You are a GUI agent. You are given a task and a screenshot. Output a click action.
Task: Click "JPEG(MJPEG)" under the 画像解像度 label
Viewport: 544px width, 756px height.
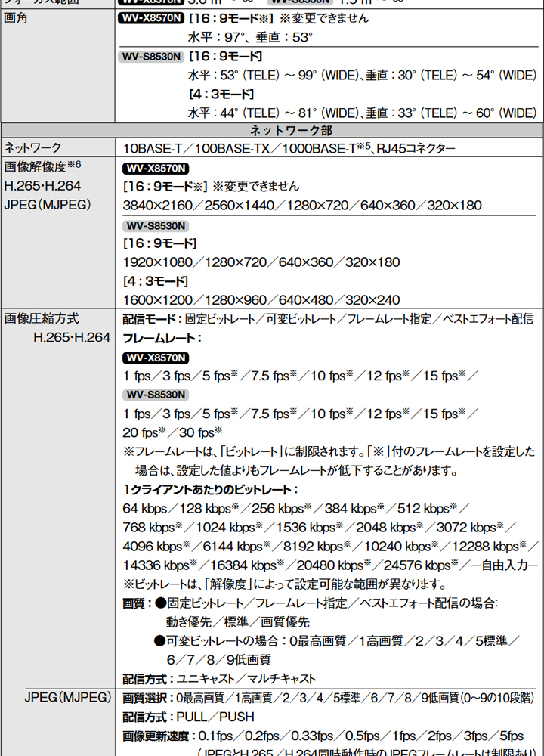point(47,204)
